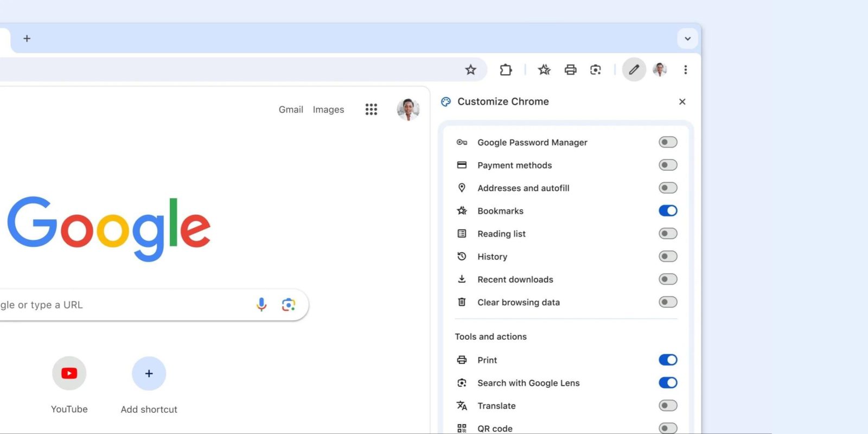
Task: Start voice search with microphone icon
Action: point(261,304)
